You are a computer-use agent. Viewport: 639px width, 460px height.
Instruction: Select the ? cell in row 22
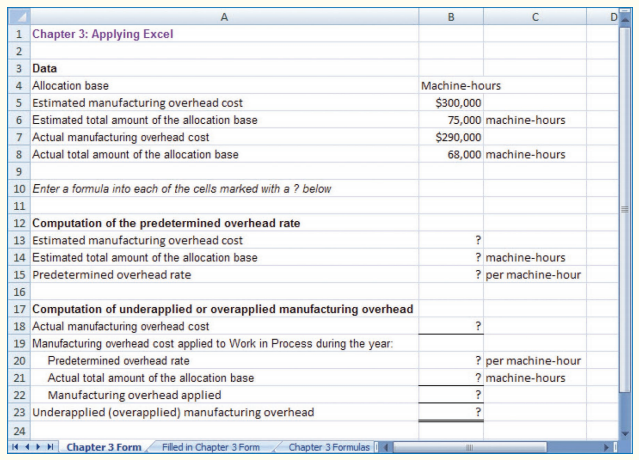[451, 395]
